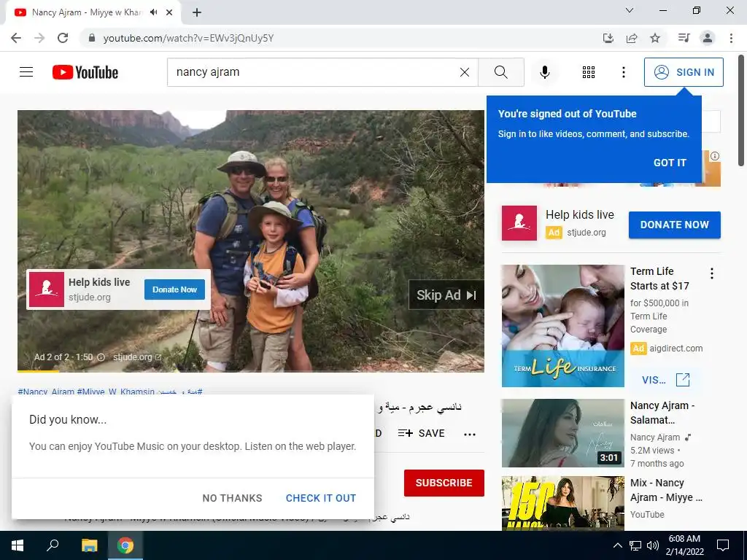Open Windows taskbar search
Viewport: 747px width, 560px height.
[x=53, y=545]
